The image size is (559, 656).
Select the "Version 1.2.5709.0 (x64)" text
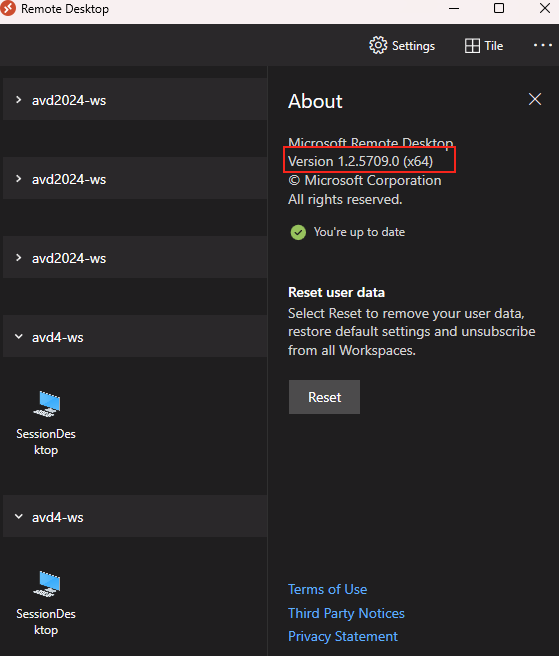point(361,161)
